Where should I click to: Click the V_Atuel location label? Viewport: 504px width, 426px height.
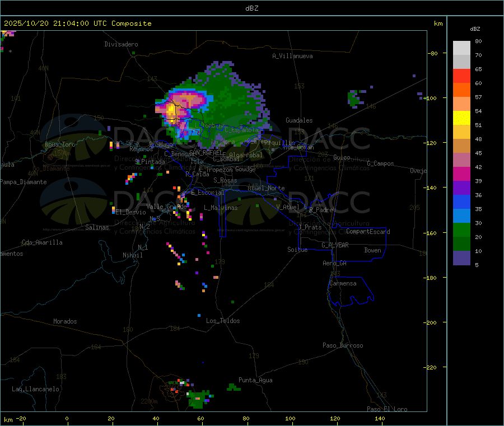tap(288, 207)
